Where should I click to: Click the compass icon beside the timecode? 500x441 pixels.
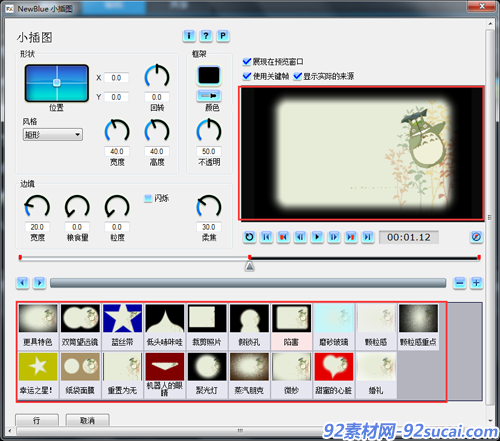(476, 237)
